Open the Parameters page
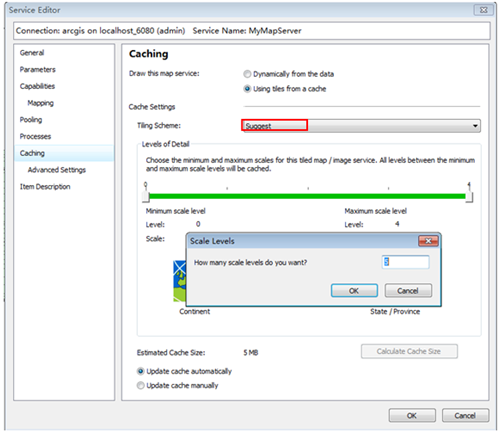Image resolution: width=498 pixels, height=431 pixels. (37, 69)
